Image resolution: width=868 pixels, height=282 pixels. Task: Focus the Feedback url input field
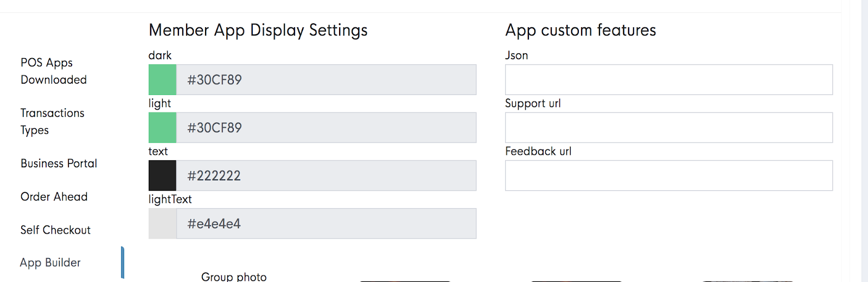[669, 176]
